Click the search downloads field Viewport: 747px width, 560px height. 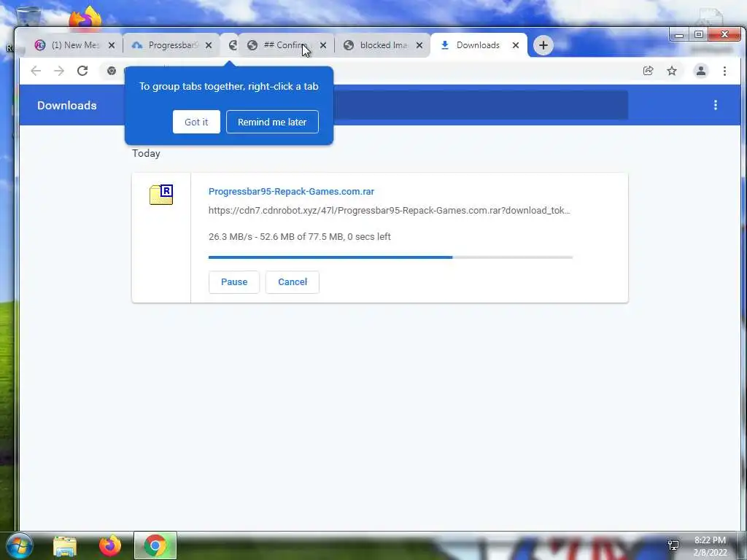coord(480,105)
